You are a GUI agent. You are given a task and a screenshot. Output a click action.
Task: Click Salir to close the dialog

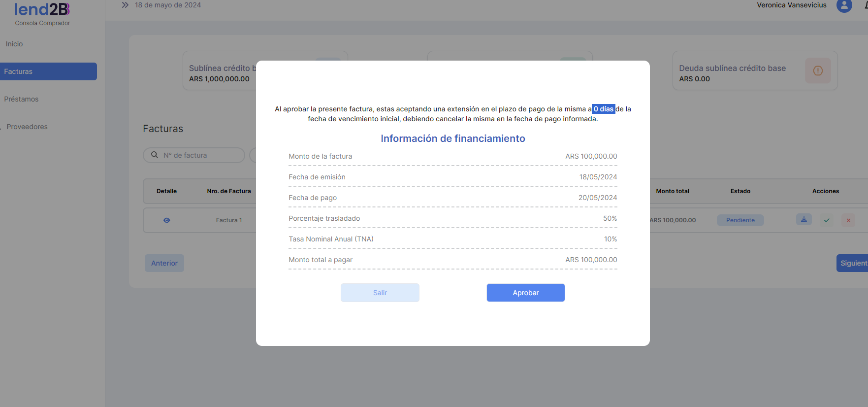pyautogui.click(x=380, y=293)
